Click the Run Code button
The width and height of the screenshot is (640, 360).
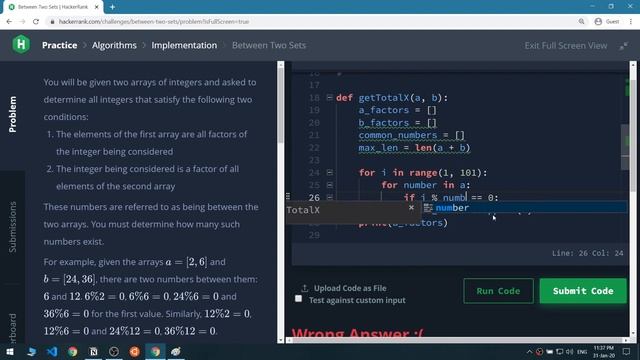click(498, 291)
